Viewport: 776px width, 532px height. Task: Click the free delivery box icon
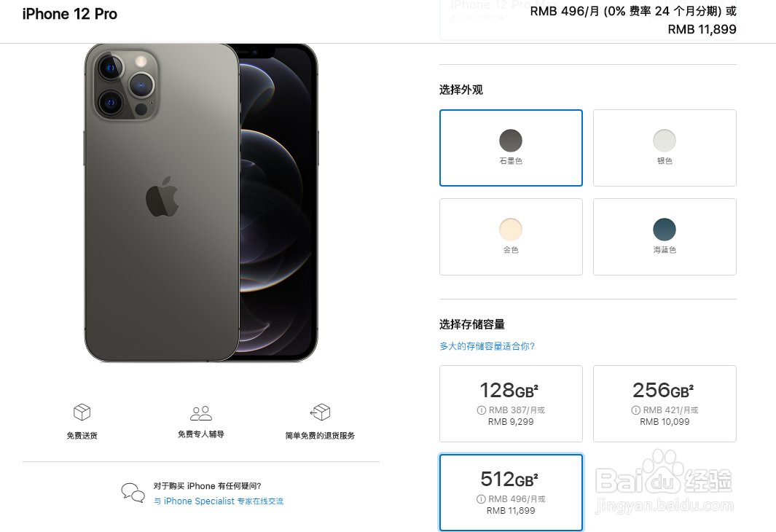click(x=82, y=412)
